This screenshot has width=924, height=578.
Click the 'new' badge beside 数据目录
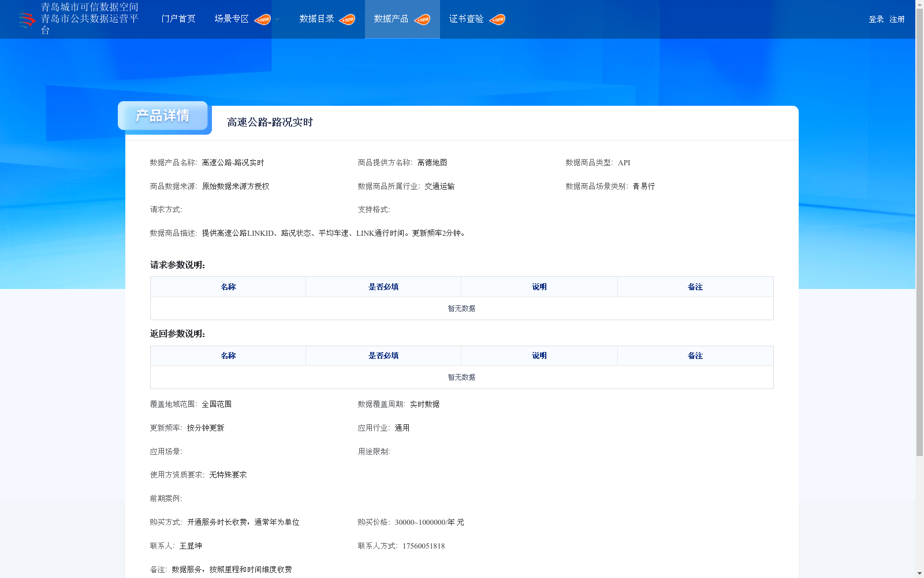(347, 19)
